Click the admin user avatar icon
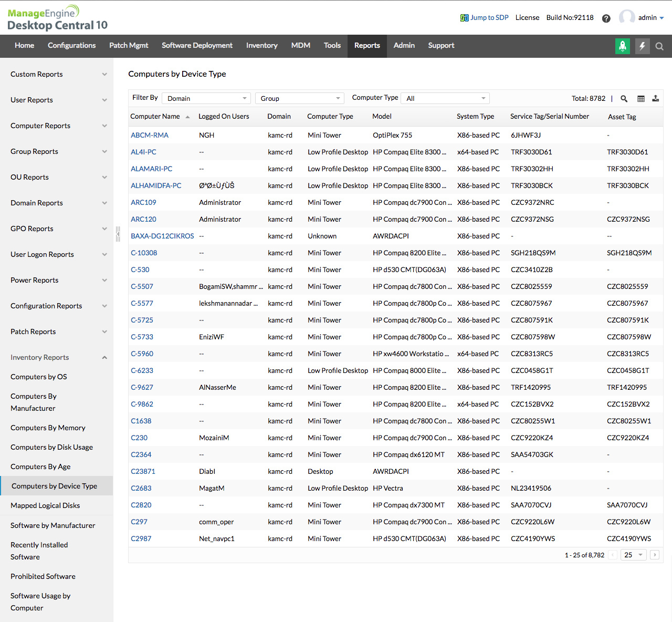Viewport: 672px width, 622px height. pyautogui.click(x=627, y=17)
